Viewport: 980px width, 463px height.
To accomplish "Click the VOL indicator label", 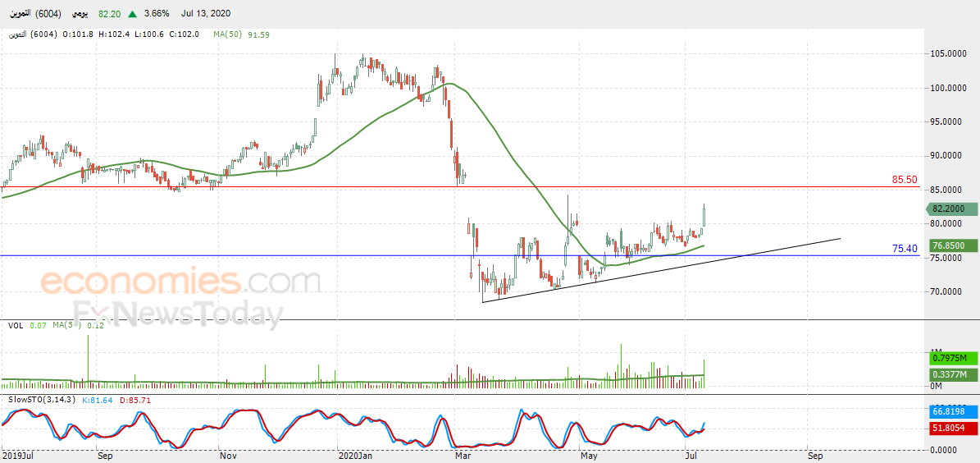I will point(15,325).
